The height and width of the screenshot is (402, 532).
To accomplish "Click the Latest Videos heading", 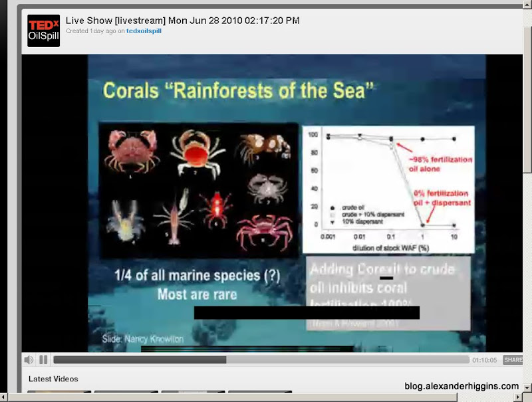I will (53, 379).
